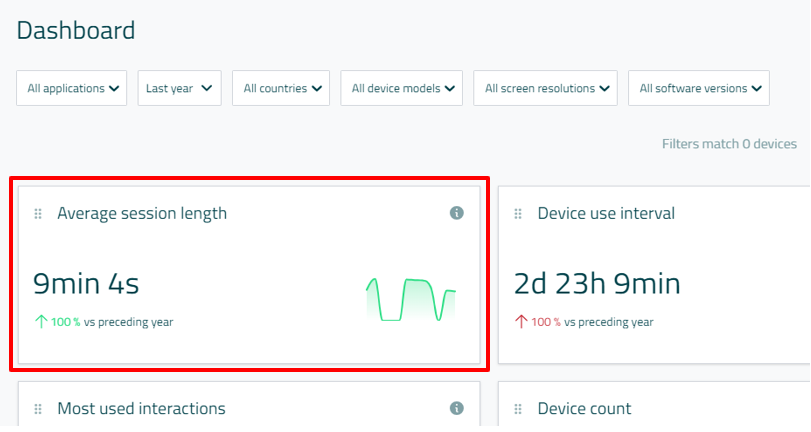811x432 pixels.
Task: Open the All screen resolutions dropdown
Action: coord(545,88)
